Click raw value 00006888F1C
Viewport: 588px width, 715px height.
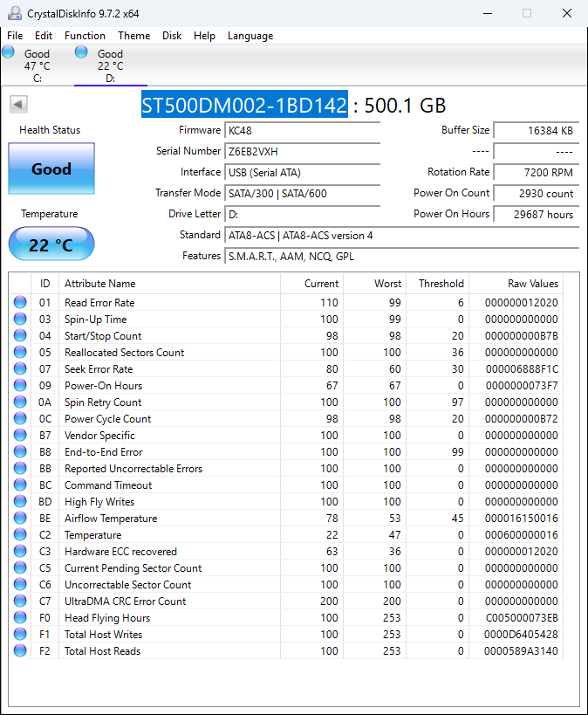pos(522,369)
